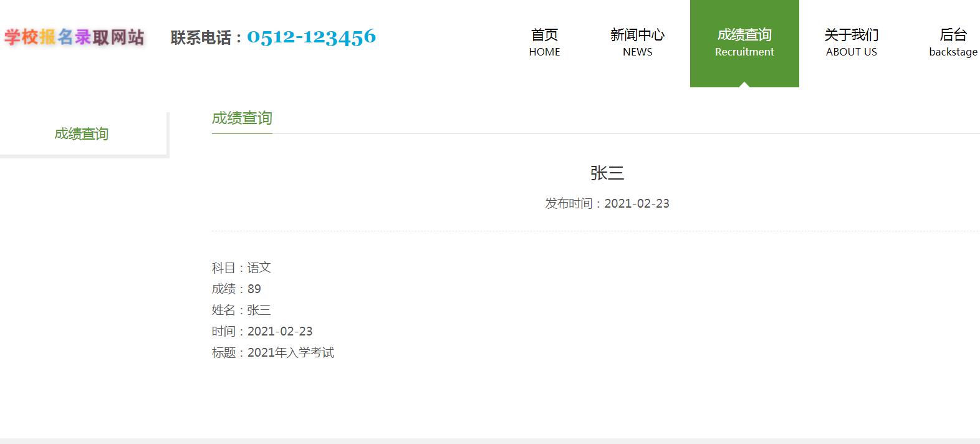Go to 新闻中心 NEWS page
This screenshot has height=444, width=980.
pos(637,43)
